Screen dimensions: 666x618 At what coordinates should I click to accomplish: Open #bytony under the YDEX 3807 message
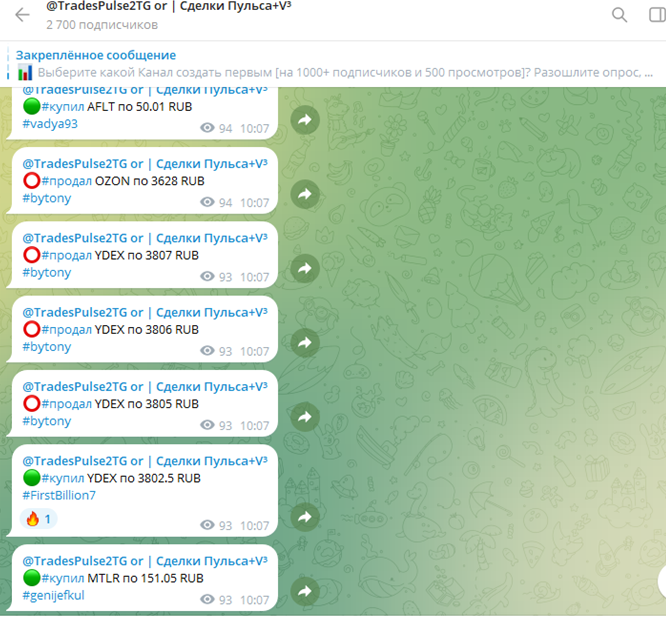[47, 273]
